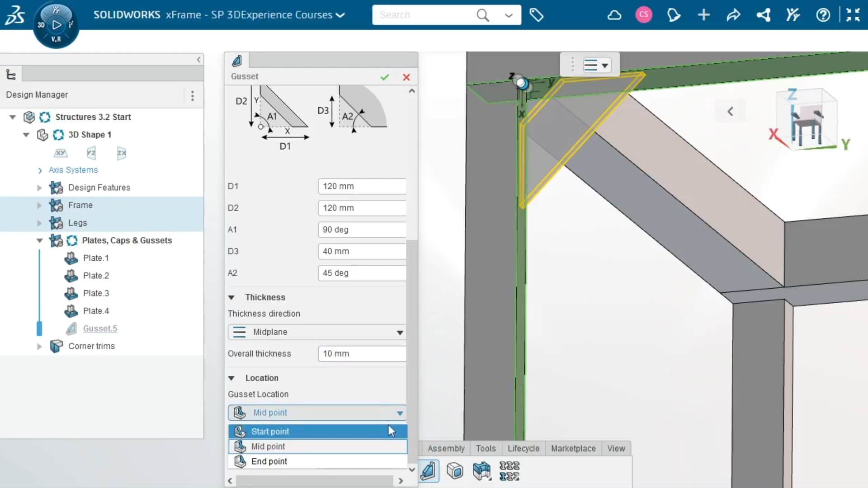
Task: Select the End Cap tool icon
Action: click(455, 471)
